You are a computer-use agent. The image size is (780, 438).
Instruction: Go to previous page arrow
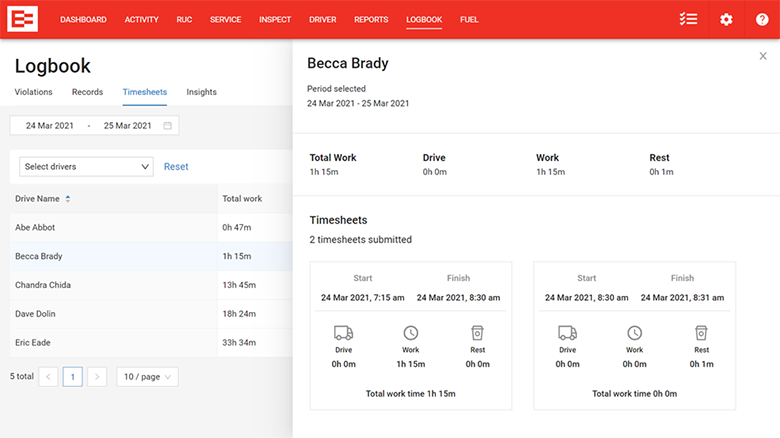coord(48,377)
